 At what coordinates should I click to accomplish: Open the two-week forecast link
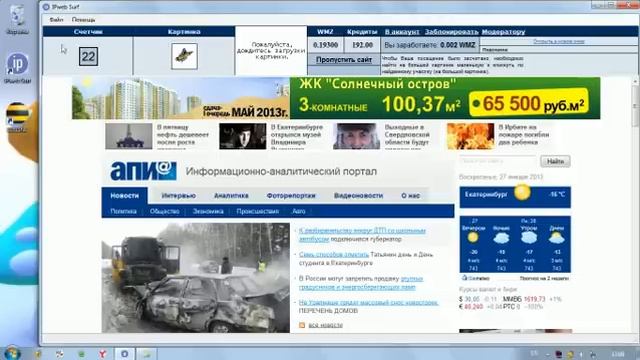coord(544,278)
